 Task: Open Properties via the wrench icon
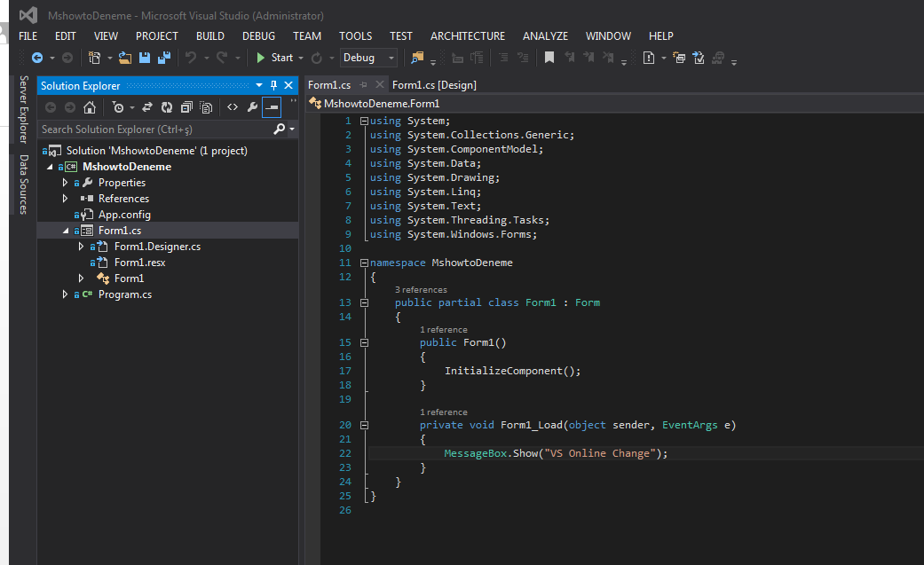[252, 107]
